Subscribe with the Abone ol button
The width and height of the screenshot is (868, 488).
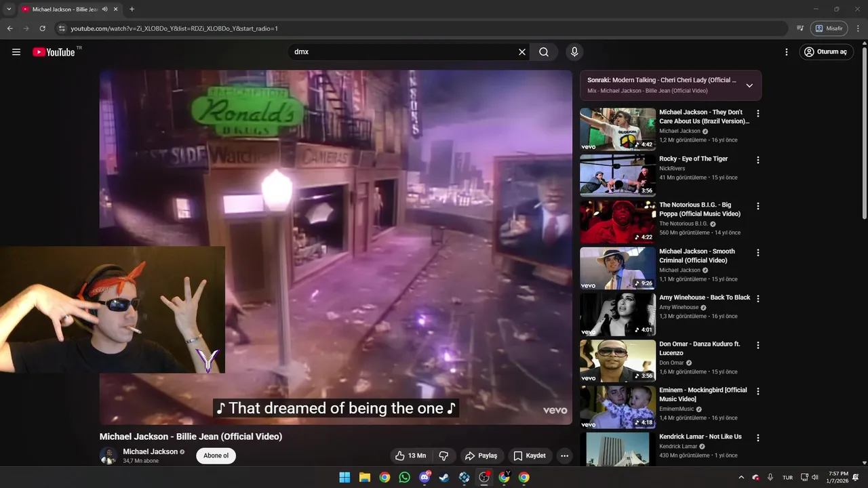(216, 455)
